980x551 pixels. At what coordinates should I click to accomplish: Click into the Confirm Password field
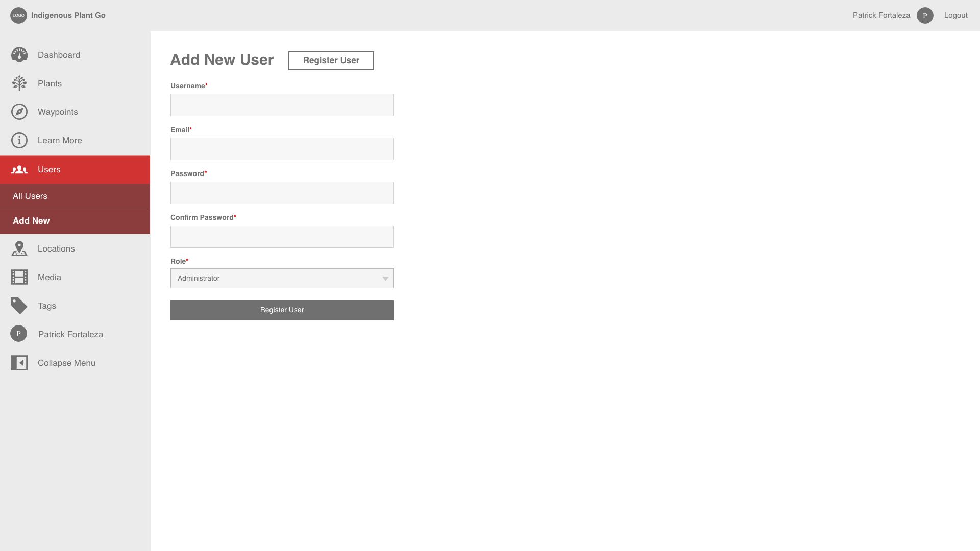point(282,237)
